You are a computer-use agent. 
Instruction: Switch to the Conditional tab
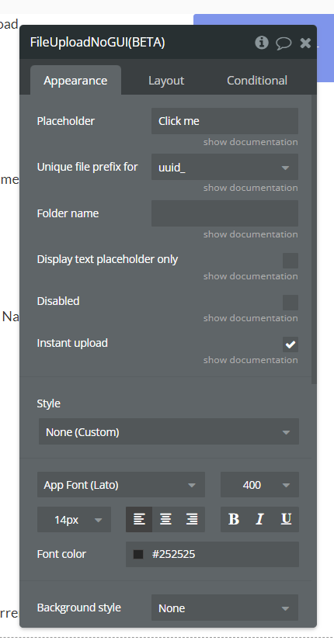pyautogui.click(x=257, y=81)
